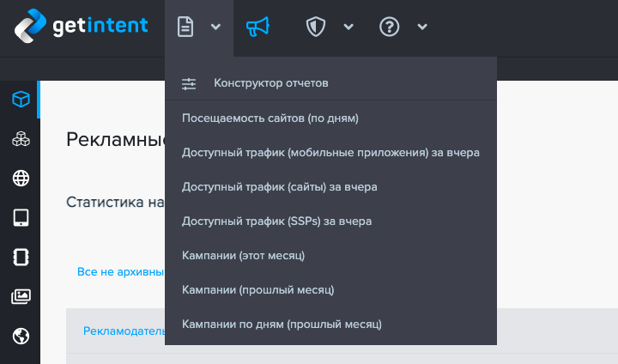Select the single cube sidebar icon
The image size is (618, 364).
pyautogui.click(x=21, y=100)
